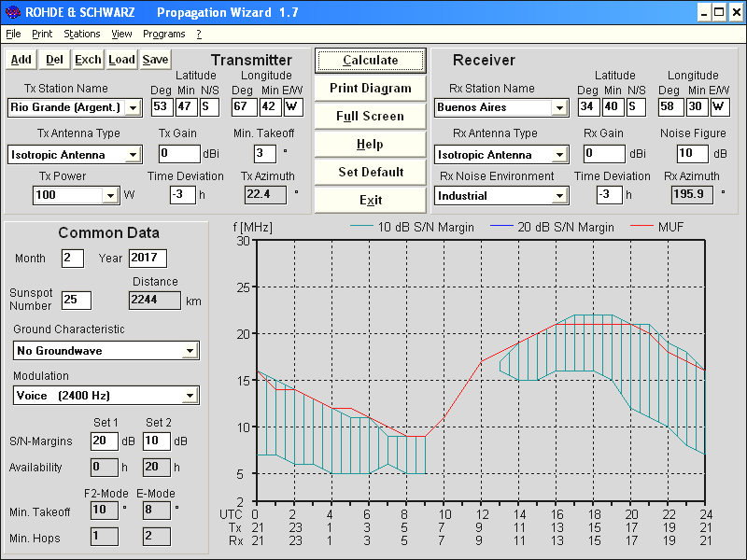The image size is (747, 560).
Task: Click the Set 1 Availability value box
Action: point(105,468)
